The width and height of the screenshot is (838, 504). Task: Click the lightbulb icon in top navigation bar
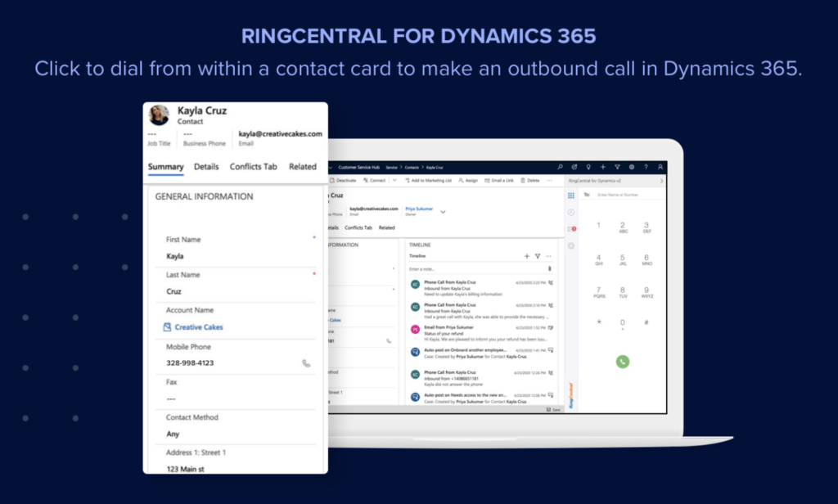588,167
